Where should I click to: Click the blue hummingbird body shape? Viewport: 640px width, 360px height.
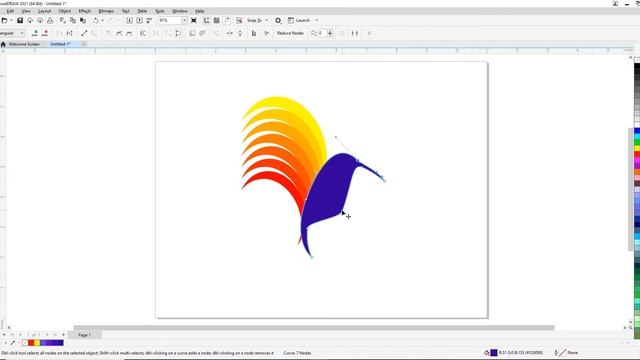328,192
